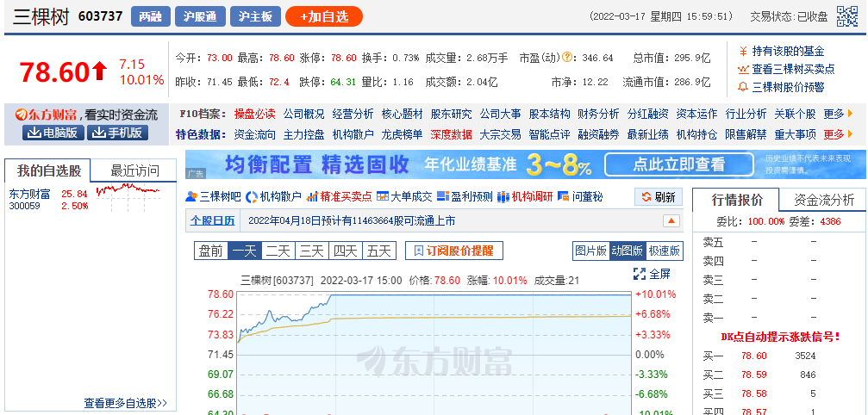Select 盘前 chart period
868x415 pixels.
211,251
